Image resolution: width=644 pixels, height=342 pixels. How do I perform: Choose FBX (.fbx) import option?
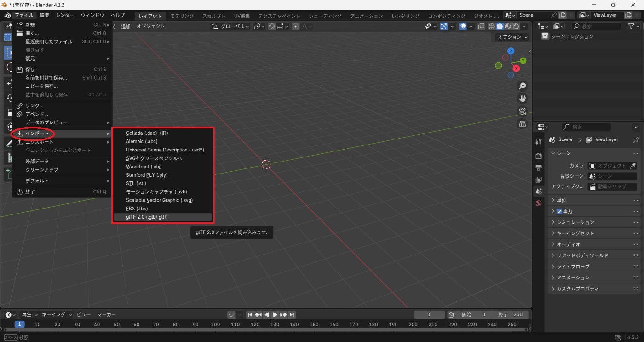tap(162, 209)
